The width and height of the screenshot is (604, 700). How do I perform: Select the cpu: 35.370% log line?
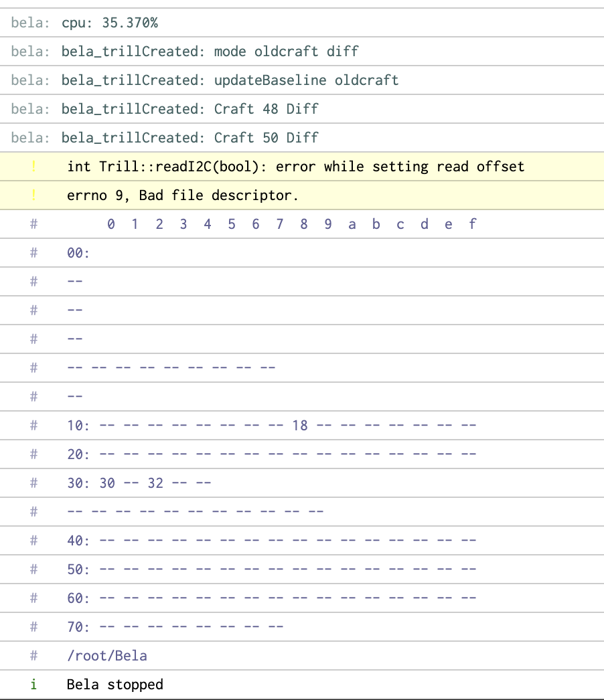110,23
